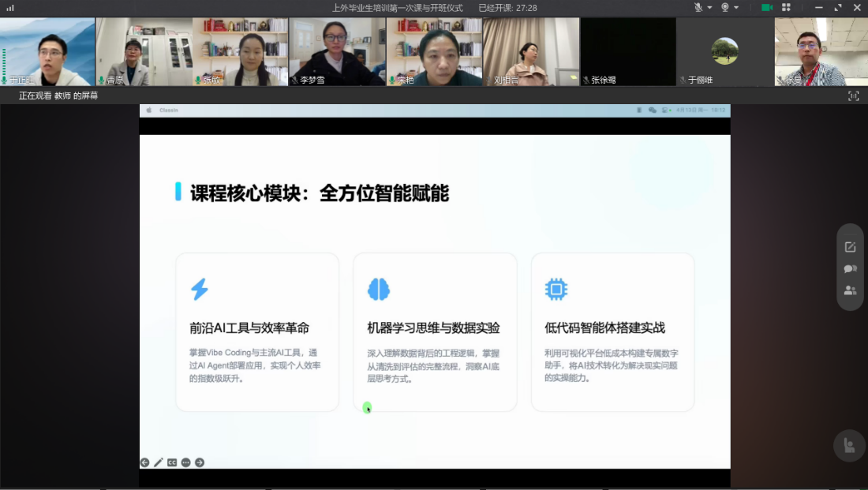Screen dimensions: 868x490
Task: Show the participants list icon
Action: 850,290
